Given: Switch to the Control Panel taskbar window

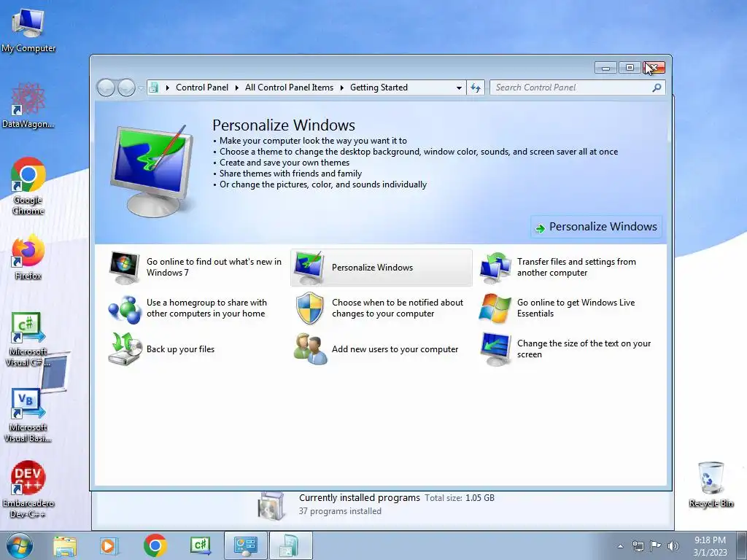Looking at the screenshot, I should coord(245,545).
